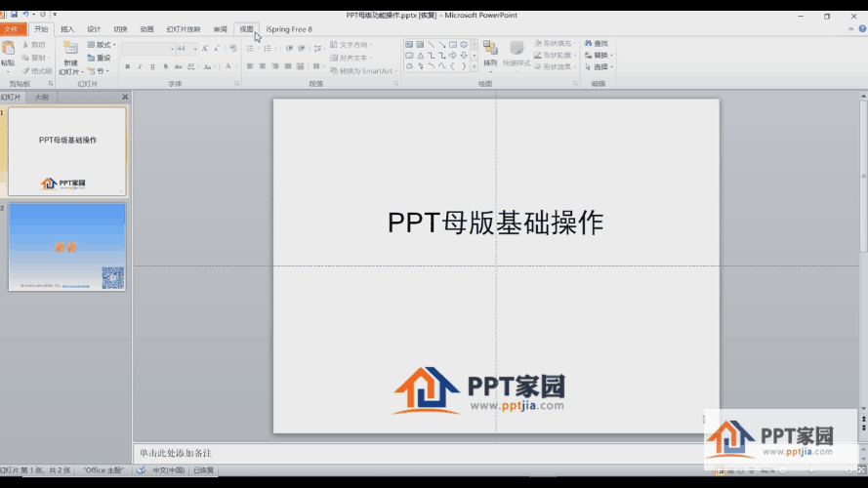Screen dimensions: 868x488
Task: Open the File (文件) tab
Action: (x=13, y=29)
